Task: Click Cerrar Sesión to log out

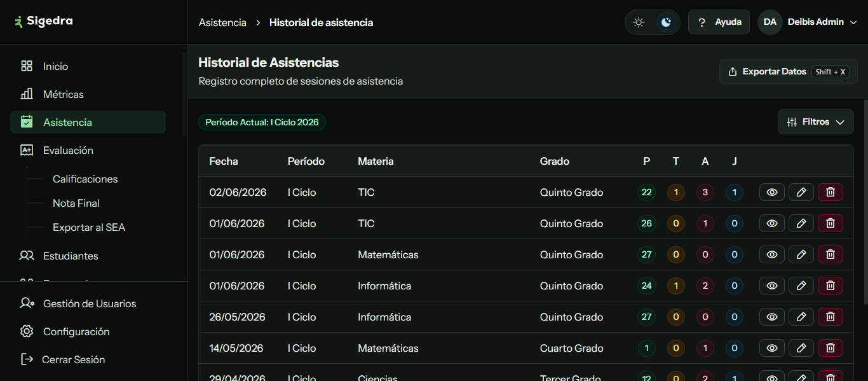Action: (88, 359)
